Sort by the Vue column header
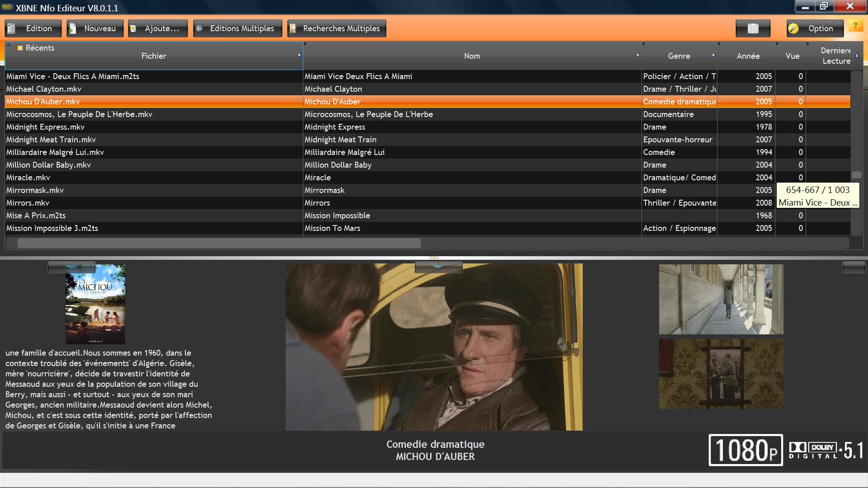The width and height of the screenshot is (868, 488). click(x=793, y=56)
